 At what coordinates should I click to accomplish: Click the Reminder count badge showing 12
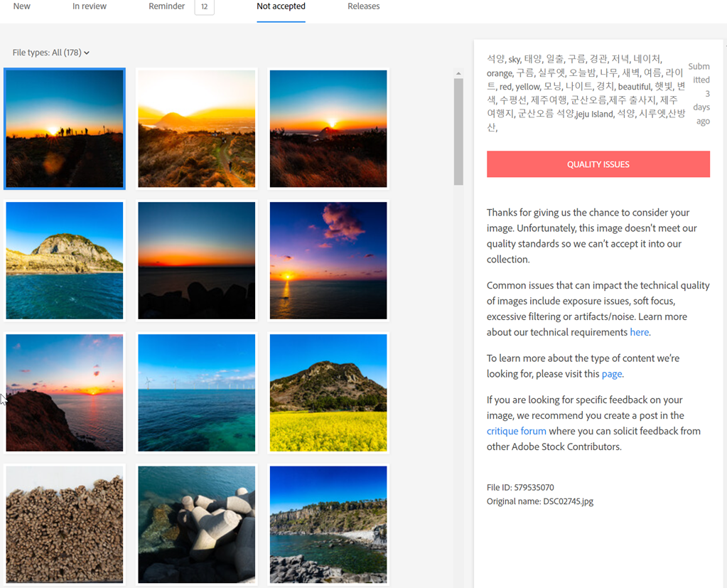coord(204,7)
